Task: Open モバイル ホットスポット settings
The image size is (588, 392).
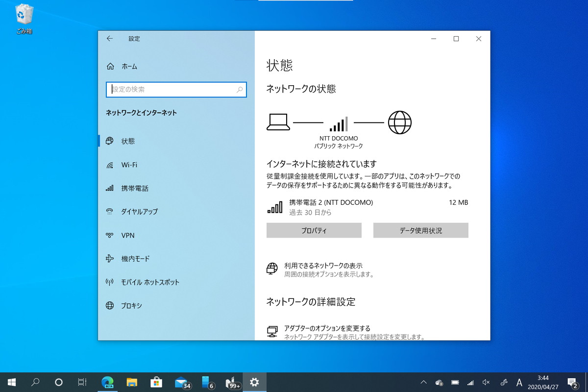Action: point(142,282)
